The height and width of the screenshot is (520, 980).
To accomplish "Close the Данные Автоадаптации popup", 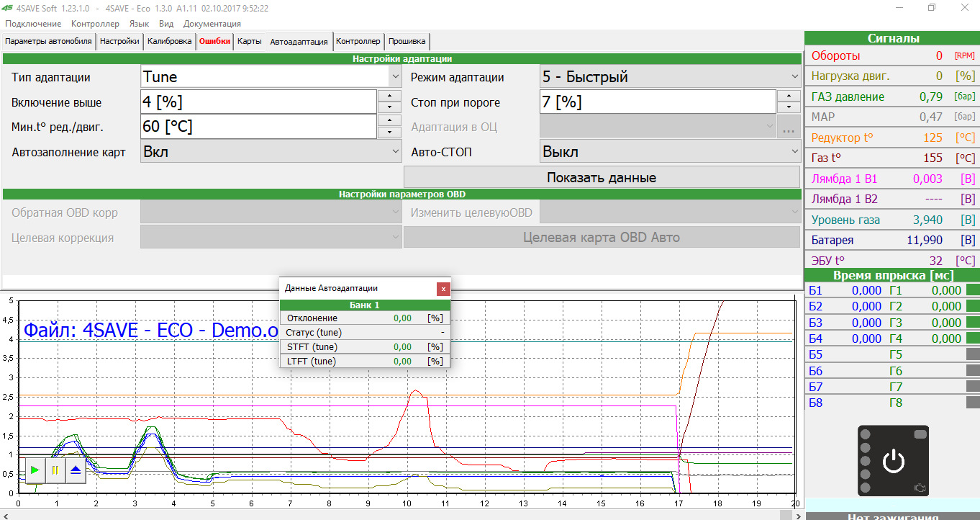I will pyautogui.click(x=444, y=288).
